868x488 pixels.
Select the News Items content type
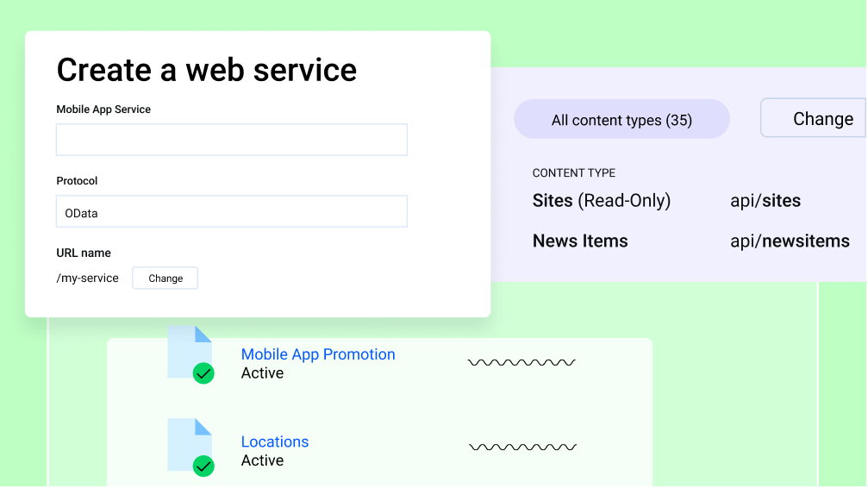579,241
